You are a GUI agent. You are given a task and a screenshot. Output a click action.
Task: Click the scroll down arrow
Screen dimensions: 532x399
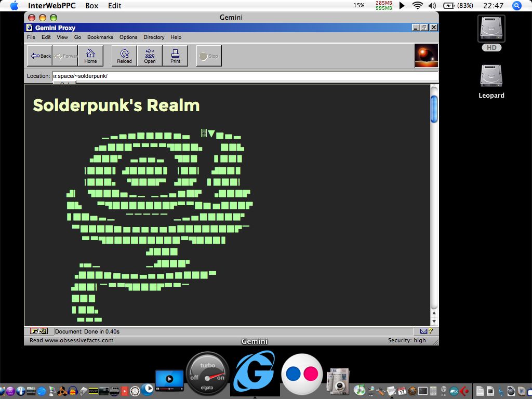tap(434, 321)
